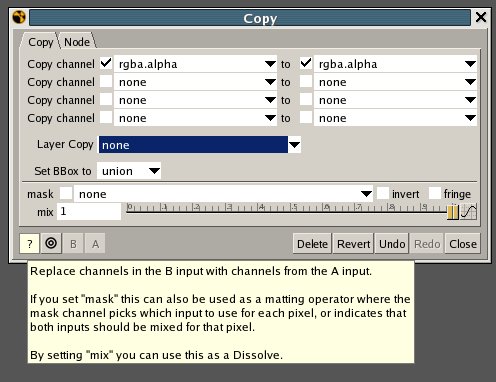496x382 pixels.
Task: Open second row destination channel dropdown
Action: pos(395,82)
